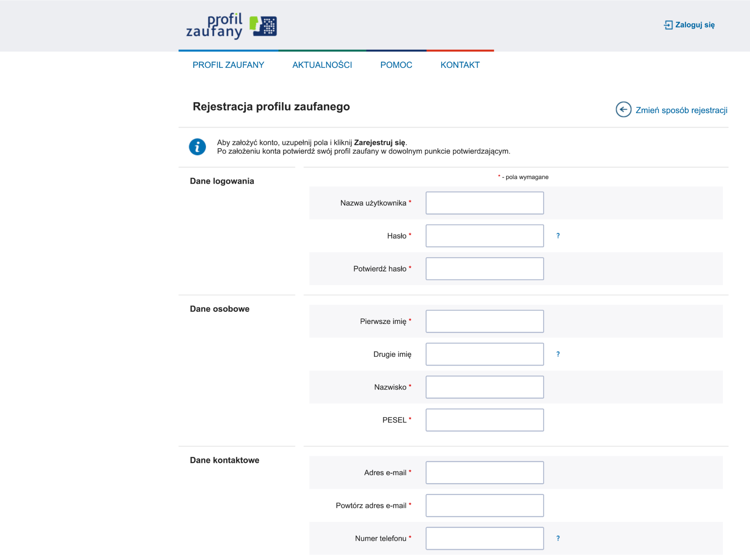
Task: Focus the PESEL number field
Action: tap(484, 420)
